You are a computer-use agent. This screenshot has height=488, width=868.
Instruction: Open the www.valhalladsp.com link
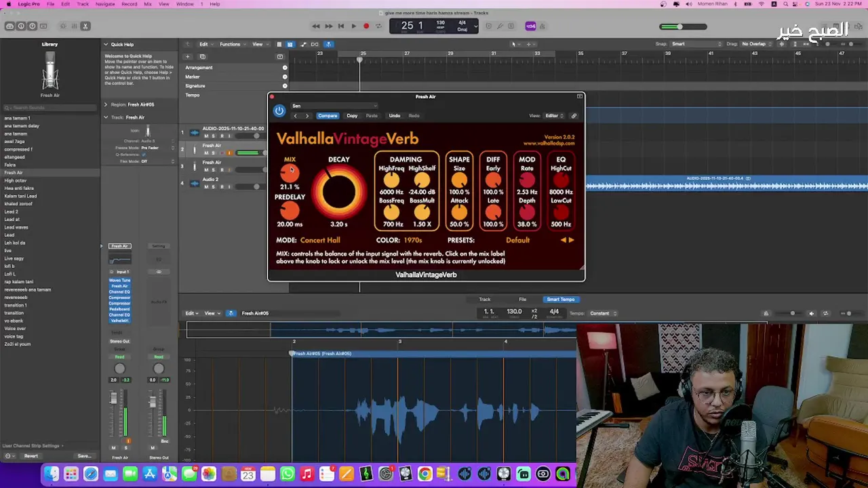(x=549, y=144)
